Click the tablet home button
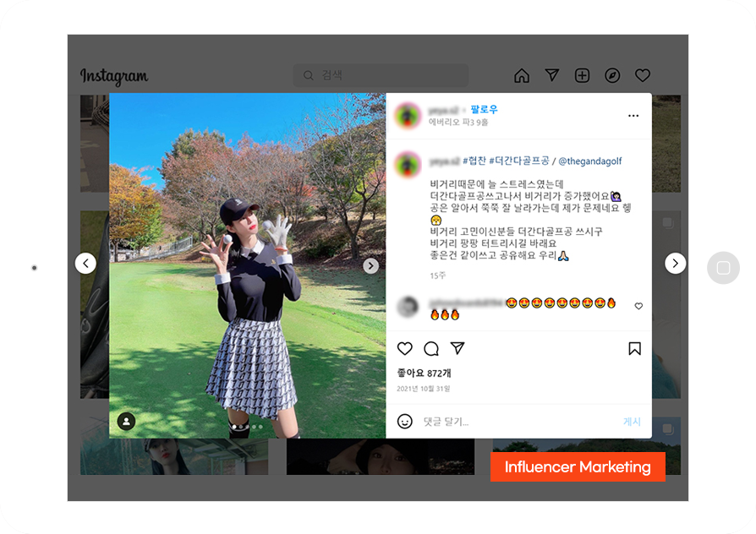Screen dimensions: 756x534 click(x=723, y=268)
